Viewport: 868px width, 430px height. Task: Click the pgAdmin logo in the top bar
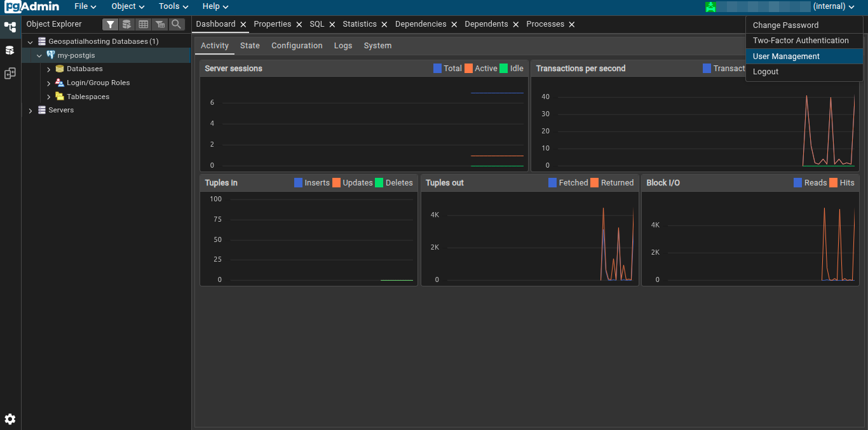coord(30,6)
